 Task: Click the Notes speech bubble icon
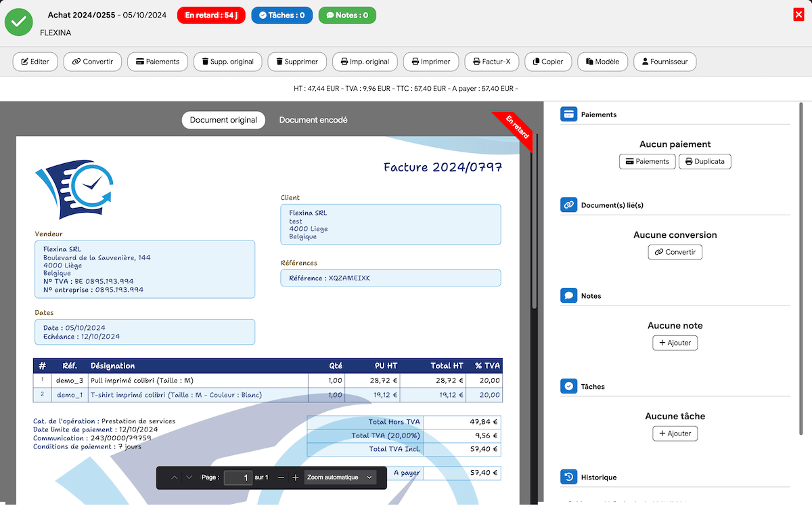coord(568,295)
